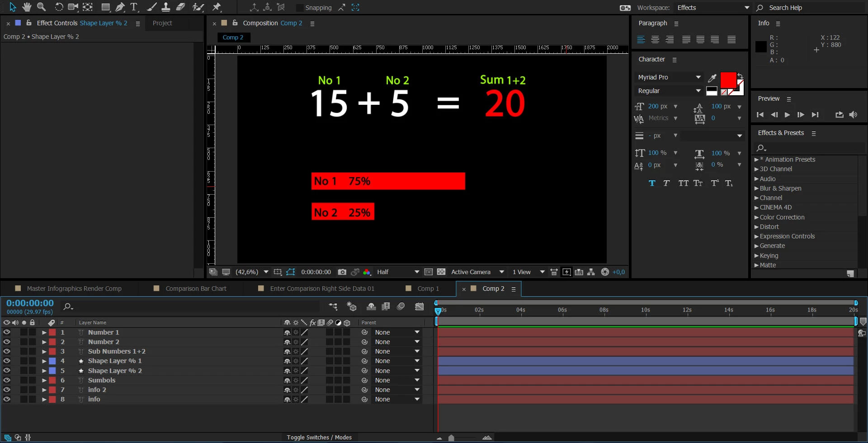Open the Project panel tab
868x443 pixels.
click(x=162, y=23)
